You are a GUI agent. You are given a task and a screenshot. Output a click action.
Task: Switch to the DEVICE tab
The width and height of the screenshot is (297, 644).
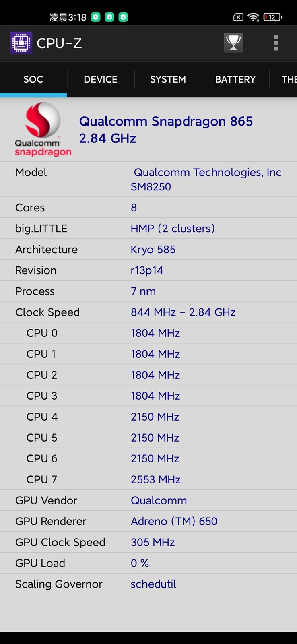(x=101, y=79)
